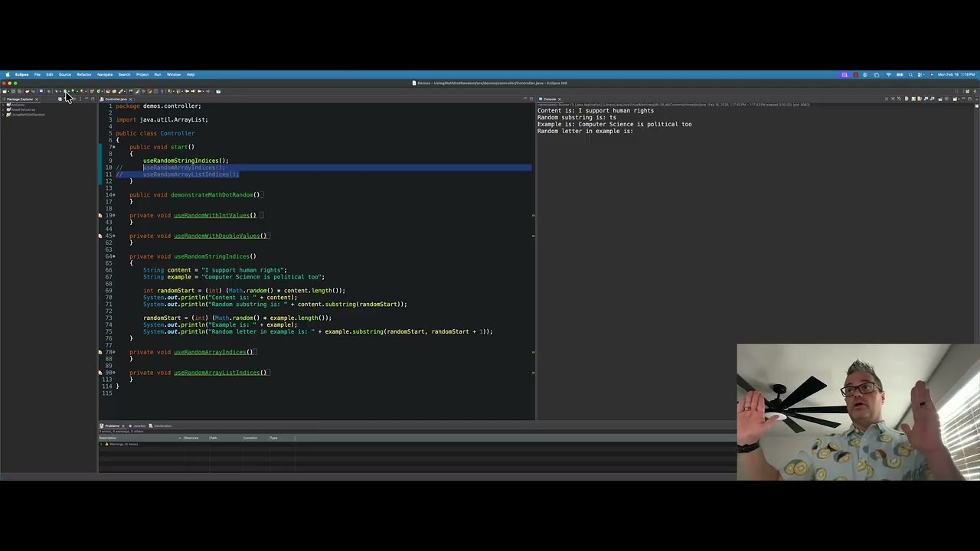
Task: Expand the UsingMathDotRandom project
Action: pyautogui.click(x=3, y=114)
